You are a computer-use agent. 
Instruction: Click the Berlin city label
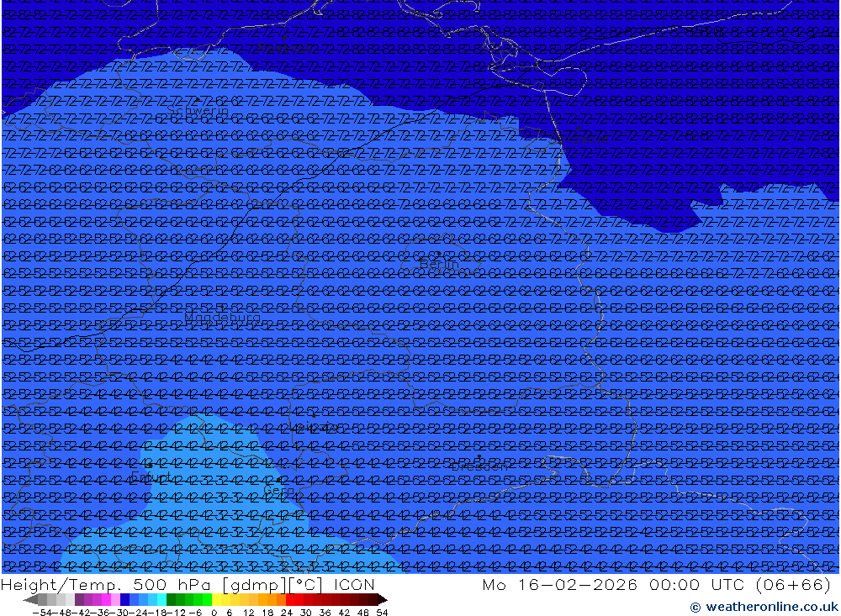pyautogui.click(x=439, y=264)
